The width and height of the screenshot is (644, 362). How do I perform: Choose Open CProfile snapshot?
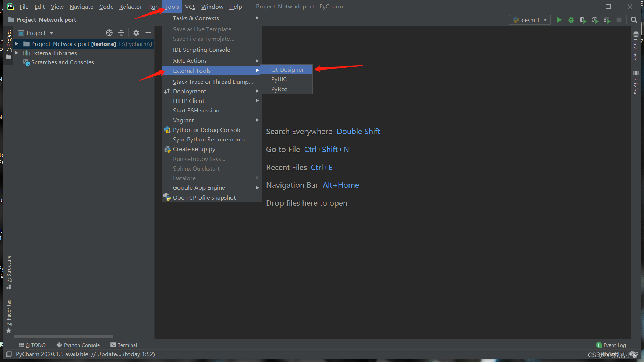click(212, 197)
